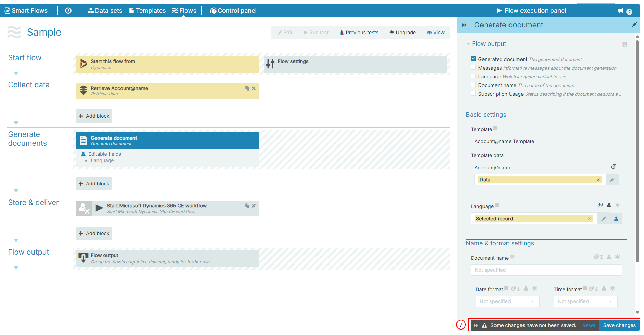
Task: Open the Editable fields link
Action: (105, 154)
